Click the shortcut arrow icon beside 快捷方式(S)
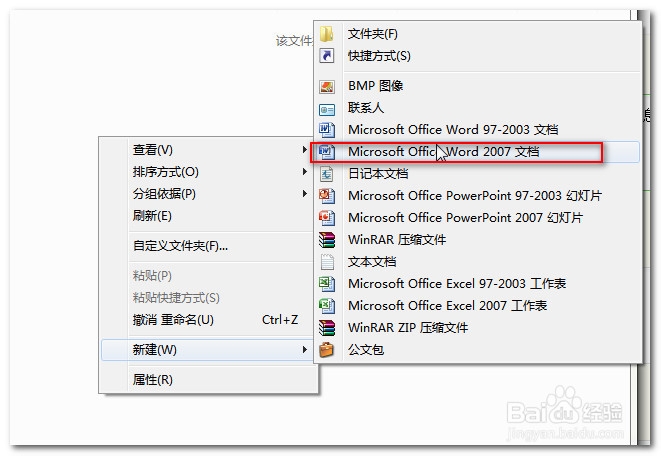 pos(327,56)
